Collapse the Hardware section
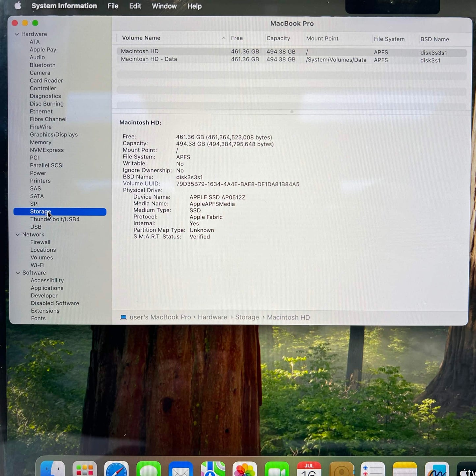This screenshot has height=476, width=476. (17, 34)
